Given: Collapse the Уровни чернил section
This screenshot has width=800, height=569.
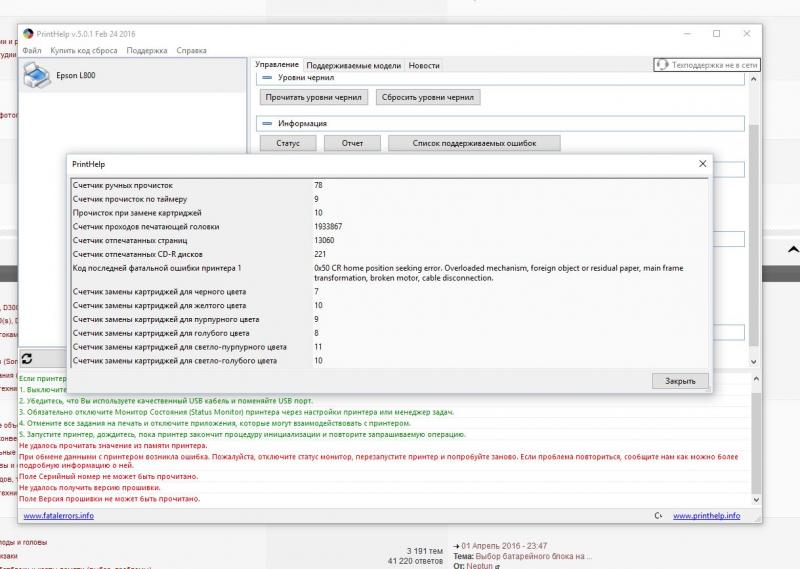Looking at the screenshot, I should pyautogui.click(x=267, y=78).
